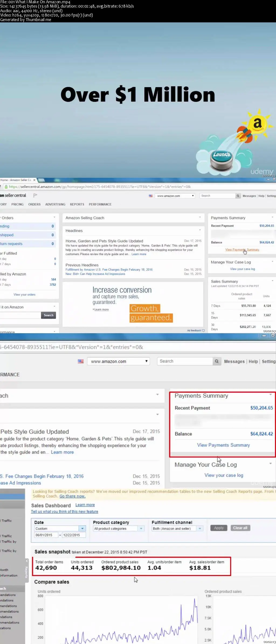Screen dimensions: 276x644
Task: Click the Amazon seller central logo
Action: pyautogui.click(x=13, y=195)
